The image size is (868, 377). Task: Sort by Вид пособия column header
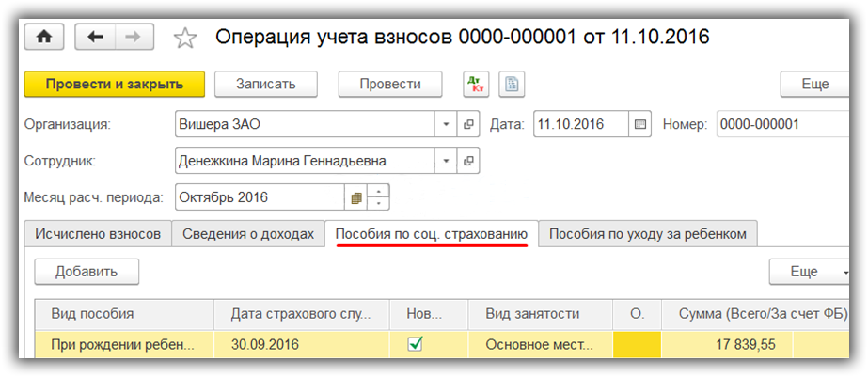[125, 314]
